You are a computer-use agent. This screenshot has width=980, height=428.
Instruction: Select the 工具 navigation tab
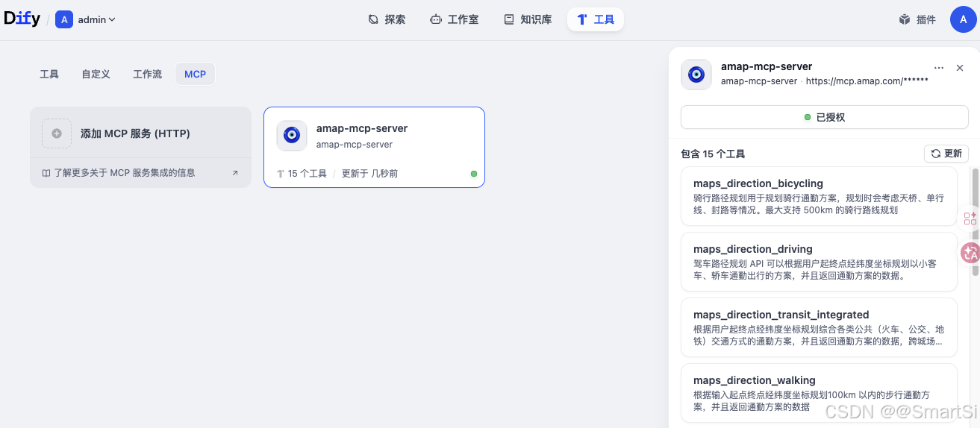[x=596, y=19]
